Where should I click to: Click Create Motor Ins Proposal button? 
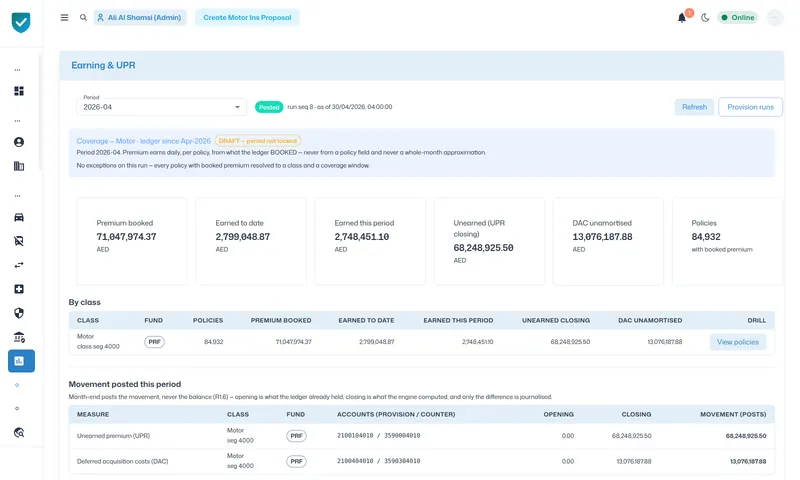tap(247, 17)
